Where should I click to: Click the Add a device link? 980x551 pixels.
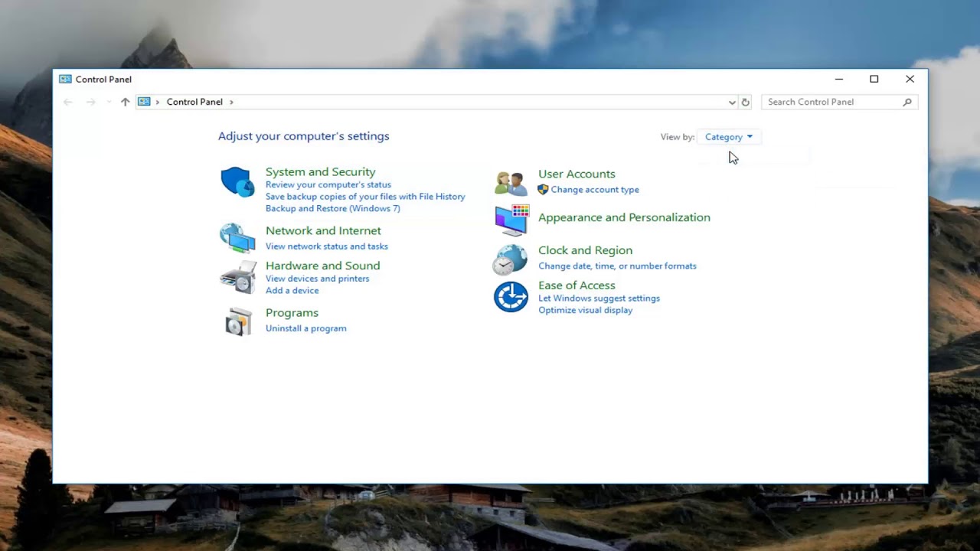(x=292, y=291)
